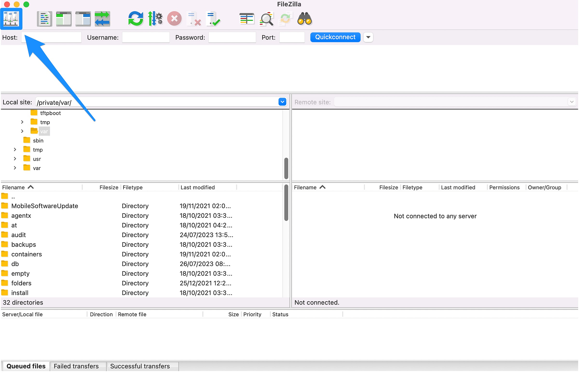Select the 'Successful transfers' tab
This screenshot has height=381, width=588.
click(140, 366)
